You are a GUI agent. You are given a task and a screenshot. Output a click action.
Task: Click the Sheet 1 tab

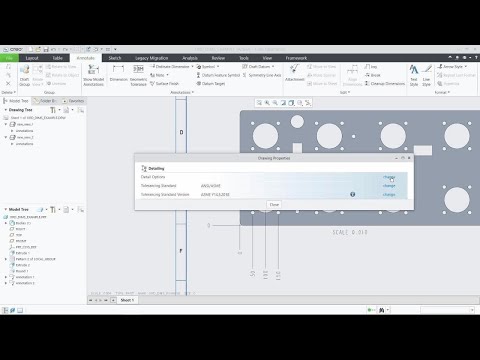pos(127,300)
